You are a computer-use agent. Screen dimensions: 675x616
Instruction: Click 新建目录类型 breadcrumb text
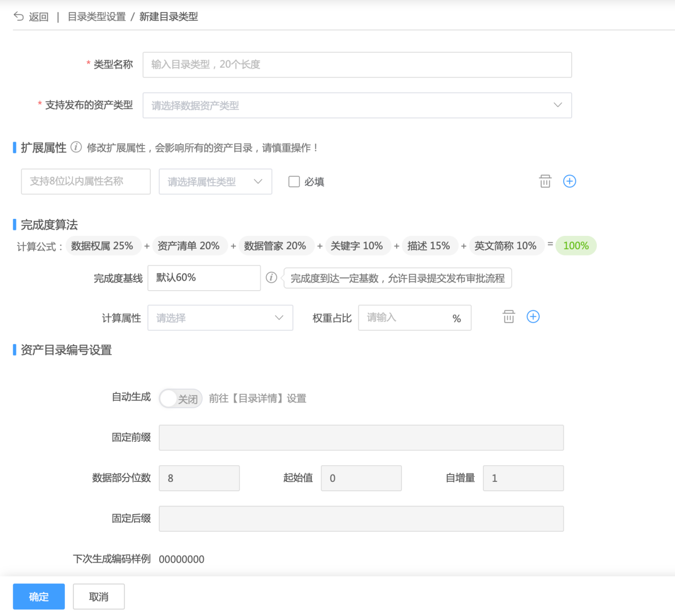pyautogui.click(x=168, y=17)
